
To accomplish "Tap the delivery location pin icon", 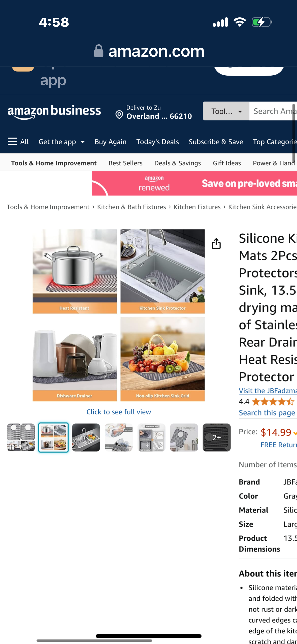I will (119, 115).
